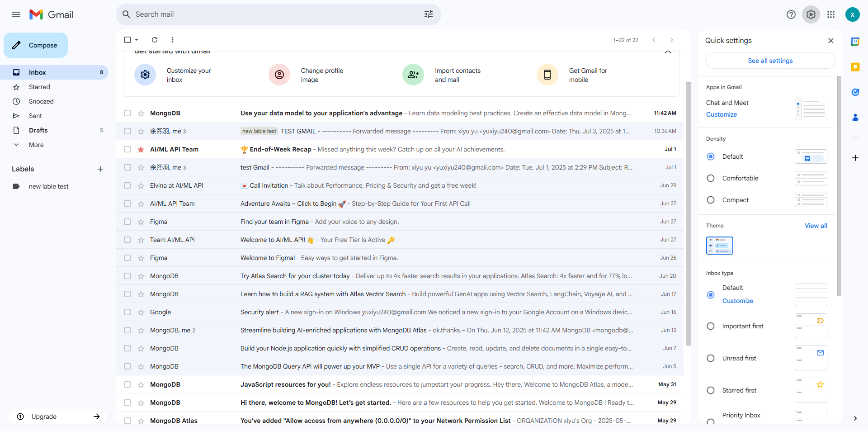The image size is (868, 431).
Task: Open Google Keep side panel icon
Action: click(855, 67)
